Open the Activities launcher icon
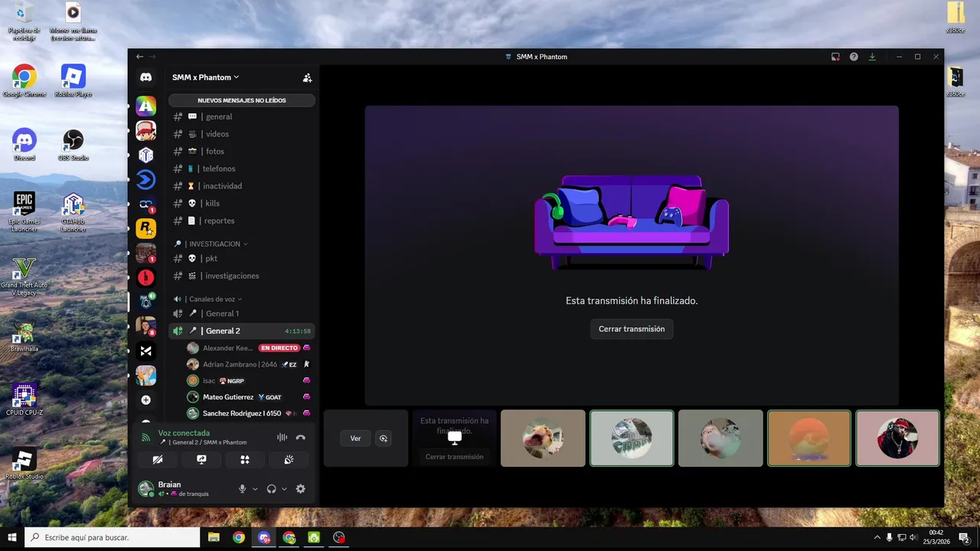980x551 pixels. pos(245,460)
